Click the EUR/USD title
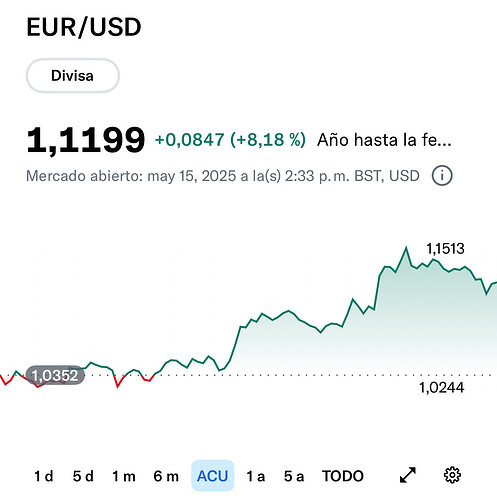Screen dimensions: 497x500 (84, 27)
